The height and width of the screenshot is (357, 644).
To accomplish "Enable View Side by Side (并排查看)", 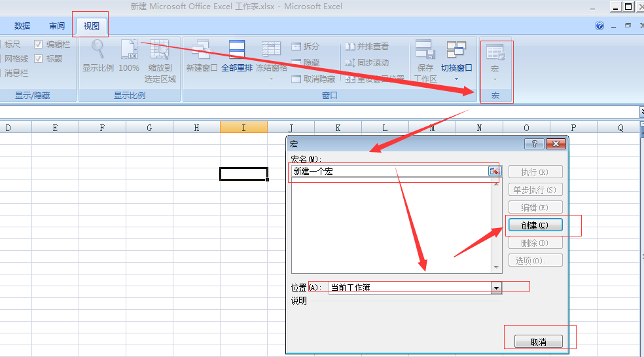I will point(367,47).
